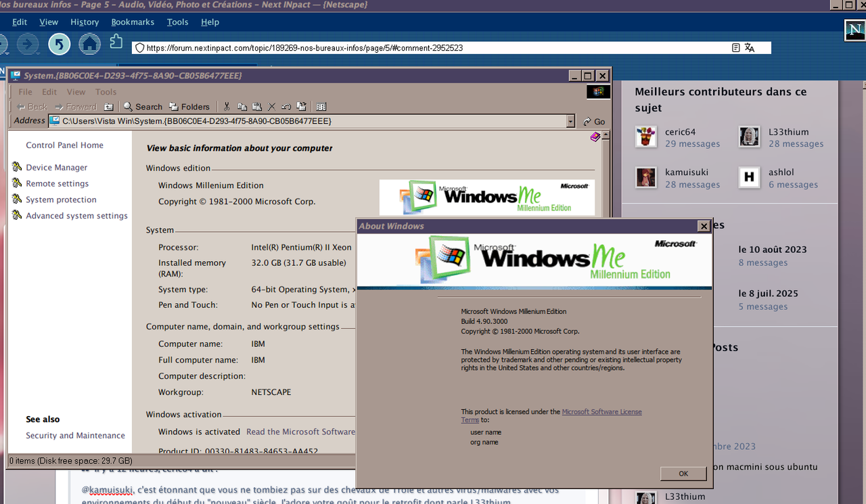Click the Delete X icon
Screen dimensions: 866x504
point(272,107)
